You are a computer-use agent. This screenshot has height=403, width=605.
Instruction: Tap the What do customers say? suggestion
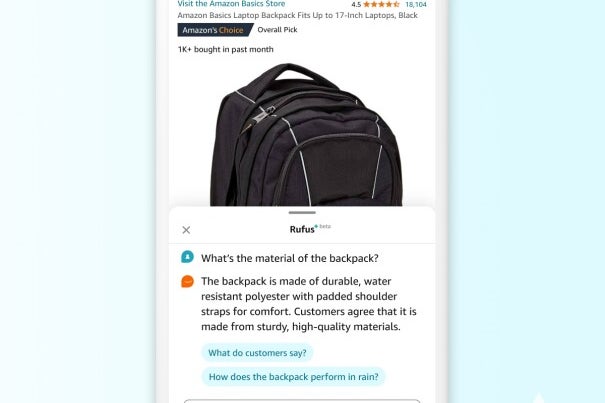click(x=257, y=353)
